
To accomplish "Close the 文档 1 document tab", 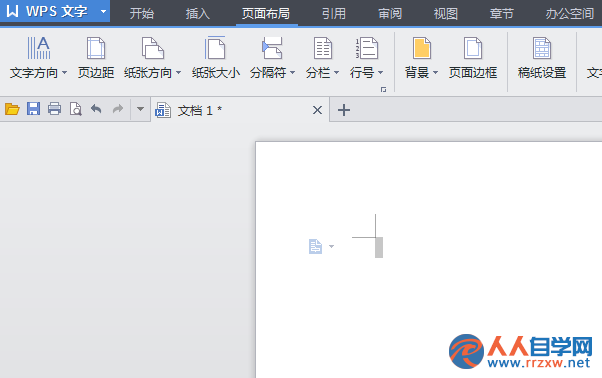I will pyautogui.click(x=317, y=111).
